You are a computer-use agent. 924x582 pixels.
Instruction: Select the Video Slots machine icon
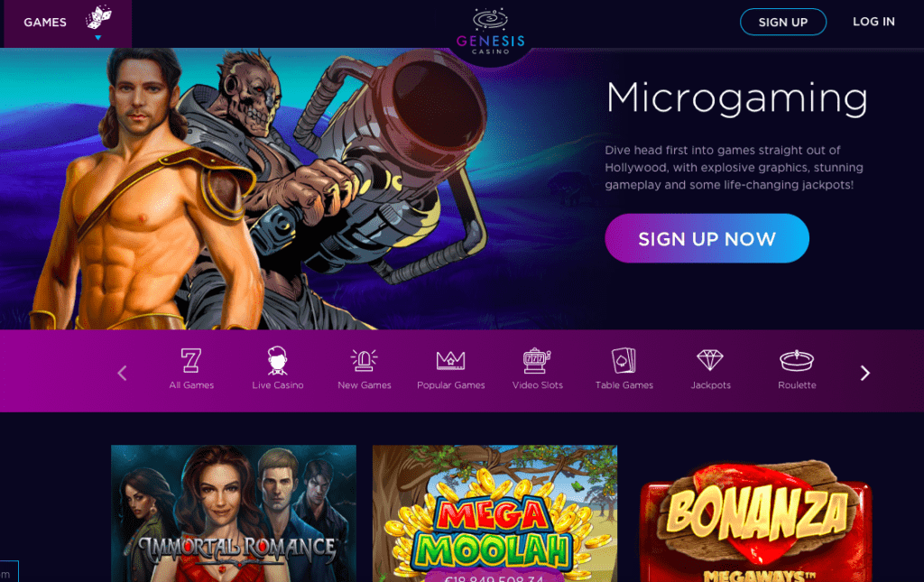click(x=537, y=360)
